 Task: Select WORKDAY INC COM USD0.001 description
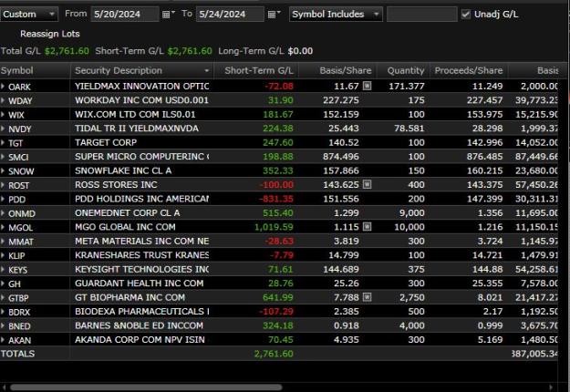coord(141,100)
